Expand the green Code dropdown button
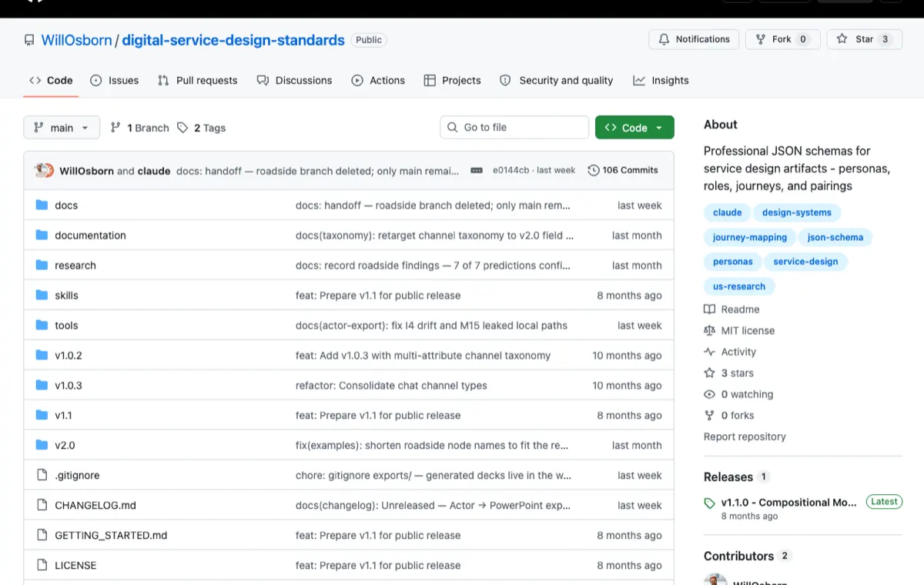The height and width of the screenshot is (585, 924). [634, 128]
